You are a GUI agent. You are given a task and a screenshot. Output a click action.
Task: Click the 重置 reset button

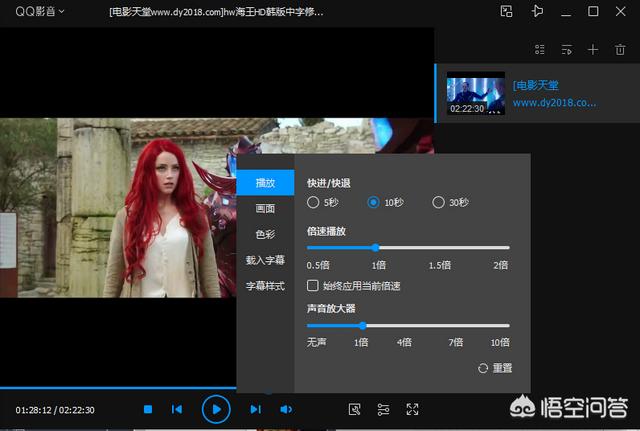(x=495, y=368)
